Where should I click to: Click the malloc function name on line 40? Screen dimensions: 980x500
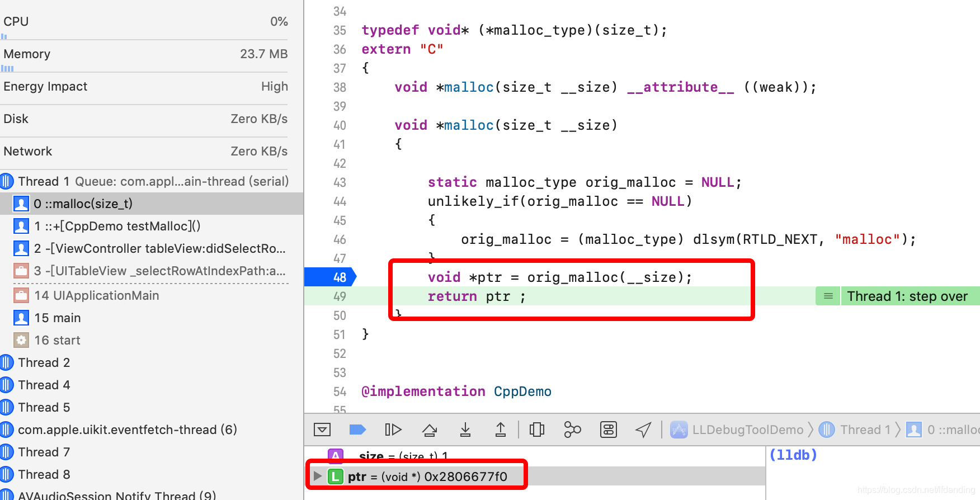(469, 125)
